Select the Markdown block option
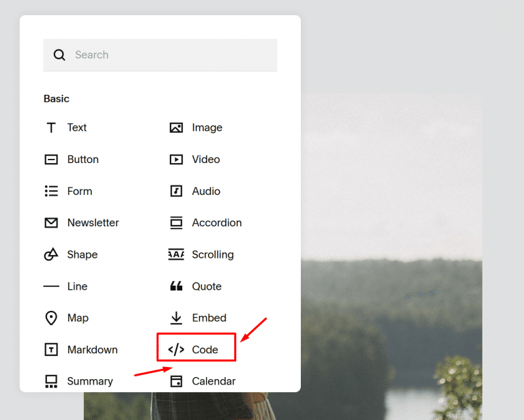Viewport: 524px width, 420px height. 92,350
